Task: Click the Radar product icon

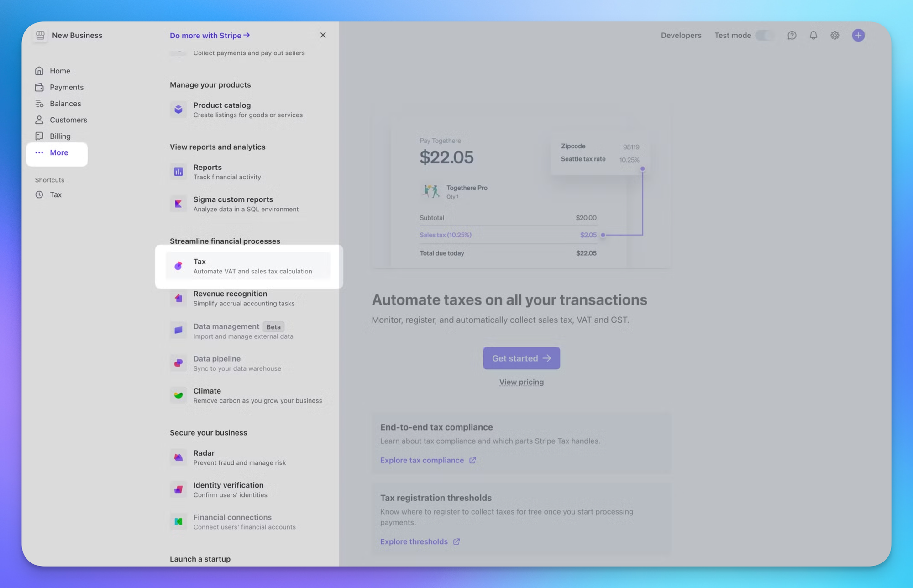Action: coord(178,457)
